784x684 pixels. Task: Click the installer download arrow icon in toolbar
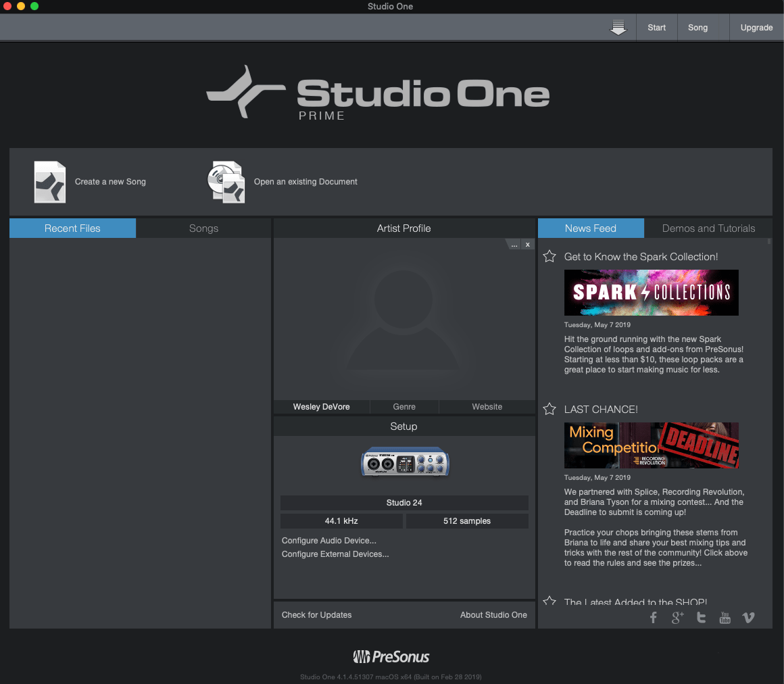(618, 28)
